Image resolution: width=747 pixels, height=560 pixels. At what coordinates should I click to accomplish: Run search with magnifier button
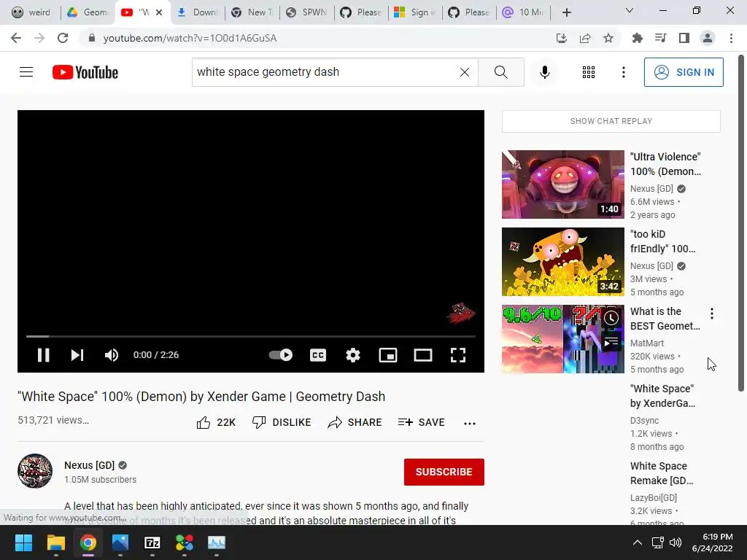tap(500, 72)
